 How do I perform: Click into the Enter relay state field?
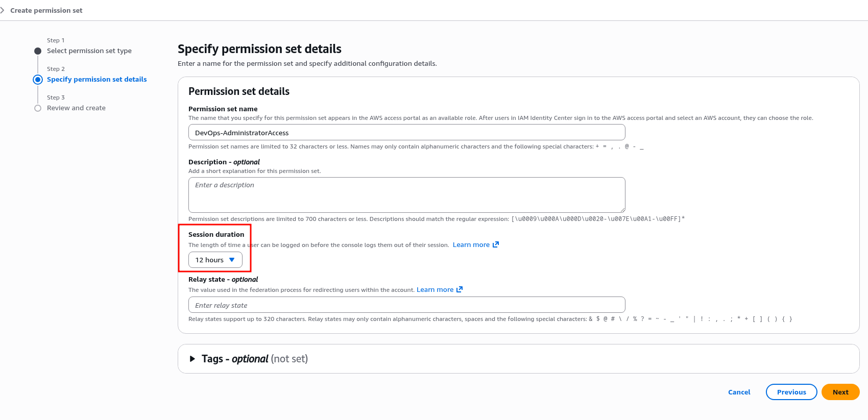point(406,305)
